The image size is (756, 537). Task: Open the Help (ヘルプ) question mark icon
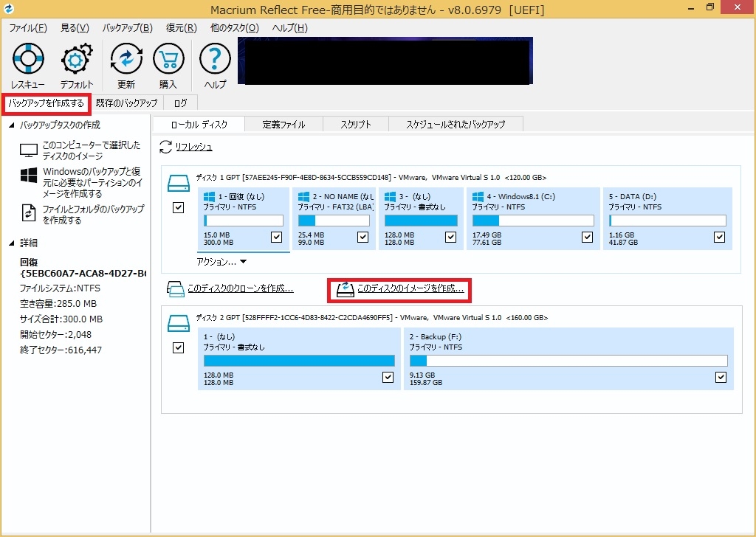click(215, 59)
